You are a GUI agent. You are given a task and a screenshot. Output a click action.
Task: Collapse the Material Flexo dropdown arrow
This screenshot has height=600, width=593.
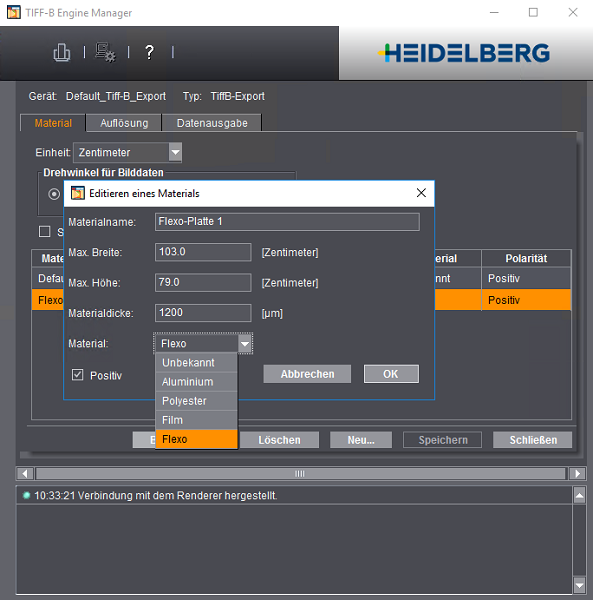click(245, 344)
